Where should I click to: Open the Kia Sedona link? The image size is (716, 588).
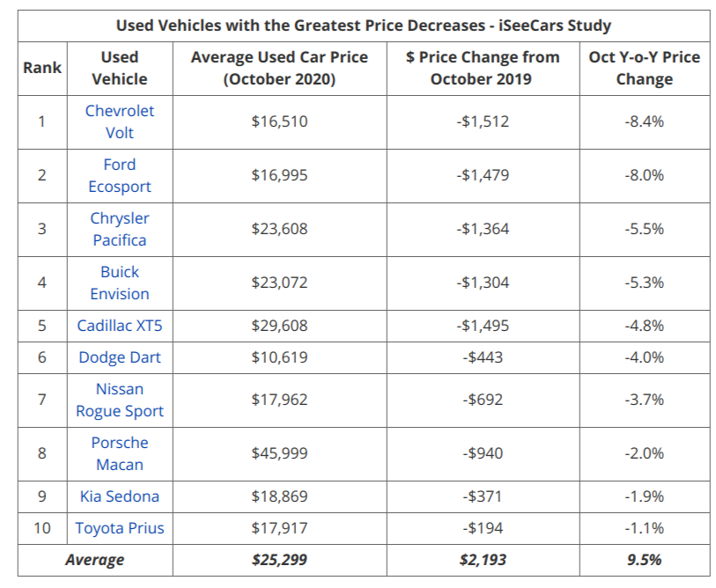click(119, 496)
